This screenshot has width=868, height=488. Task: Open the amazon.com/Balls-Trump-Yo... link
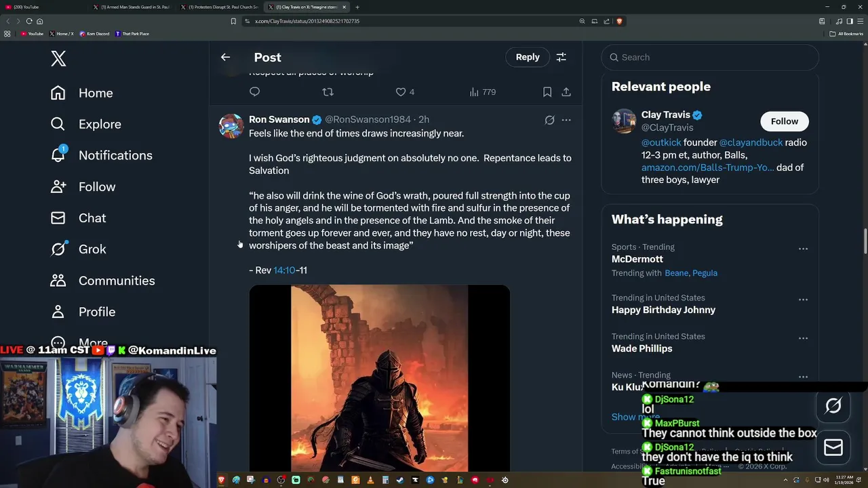[707, 167]
